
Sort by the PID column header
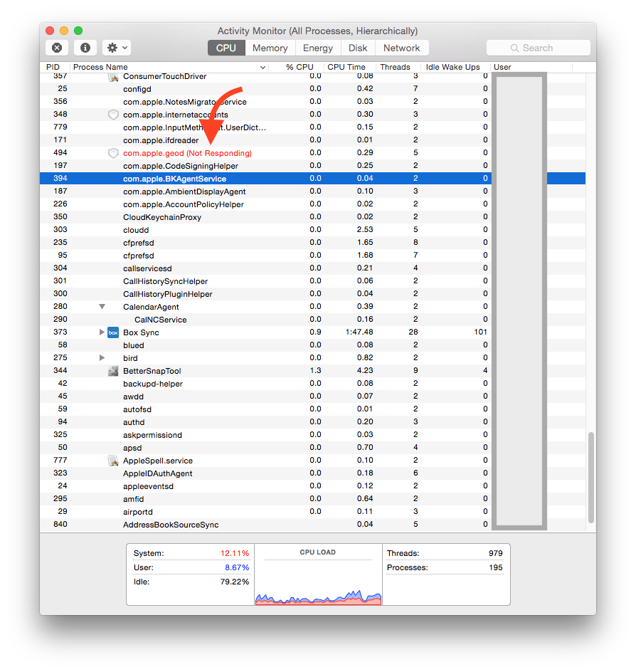tap(53, 68)
